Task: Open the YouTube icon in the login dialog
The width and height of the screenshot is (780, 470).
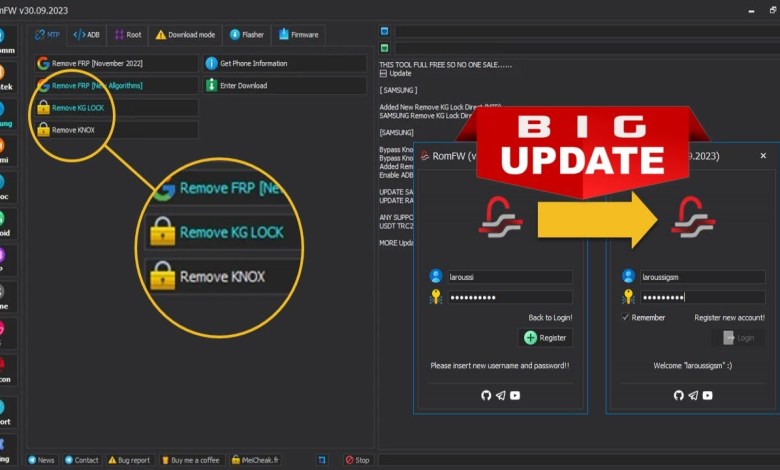Action: pos(707,395)
